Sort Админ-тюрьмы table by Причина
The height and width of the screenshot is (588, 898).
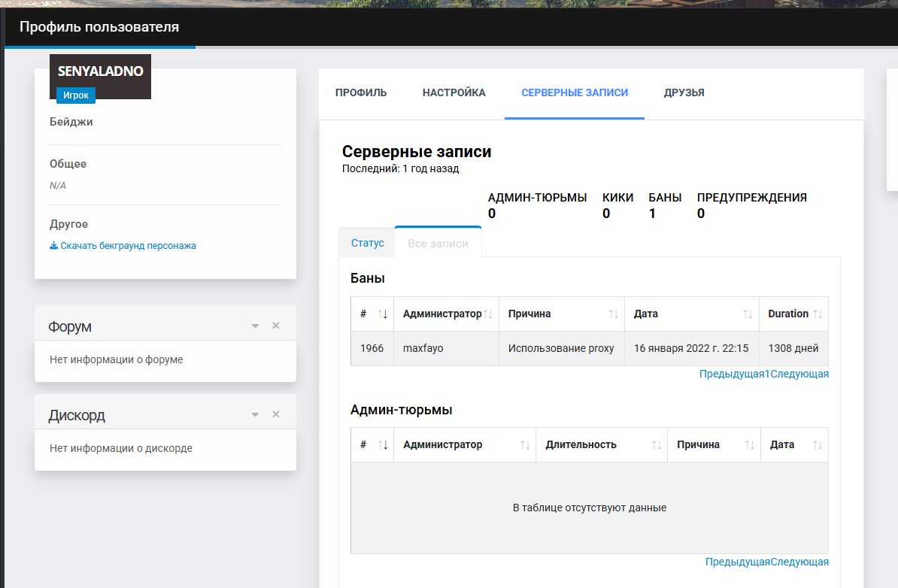pos(714,445)
